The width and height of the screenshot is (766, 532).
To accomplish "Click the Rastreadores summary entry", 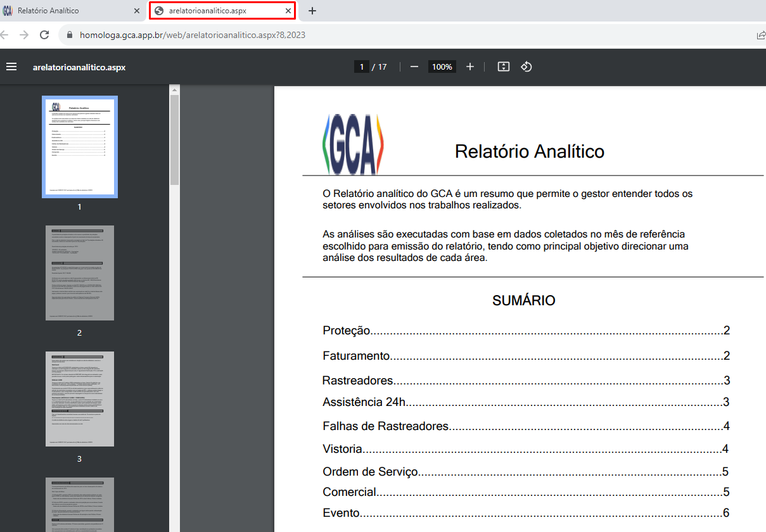I will click(x=527, y=381).
